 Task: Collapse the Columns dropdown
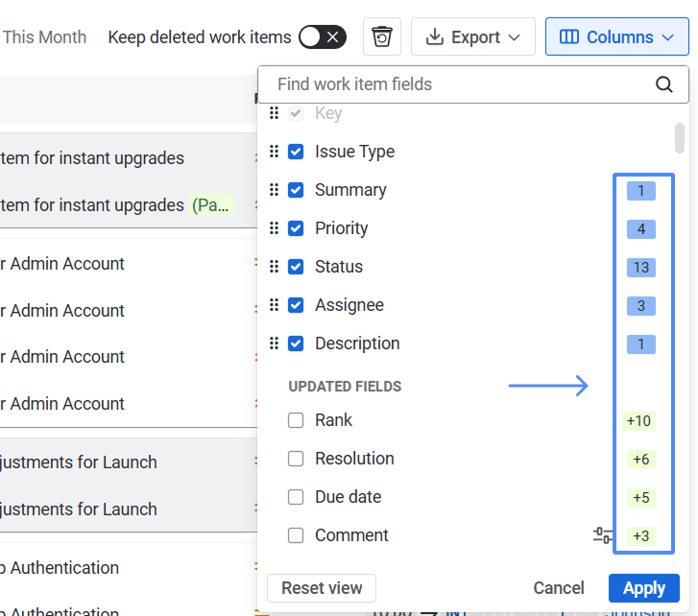point(617,37)
